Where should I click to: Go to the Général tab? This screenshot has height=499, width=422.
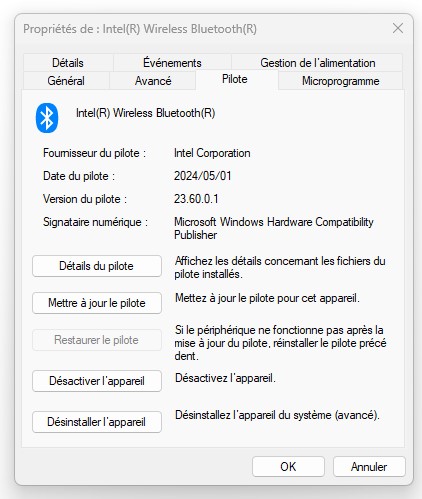[66, 81]
